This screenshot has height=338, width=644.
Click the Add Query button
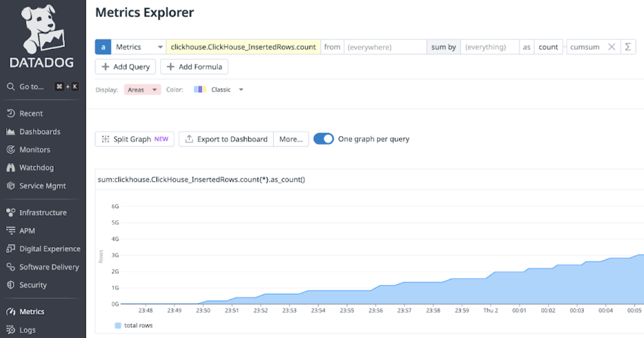click(x=125, y=67)
